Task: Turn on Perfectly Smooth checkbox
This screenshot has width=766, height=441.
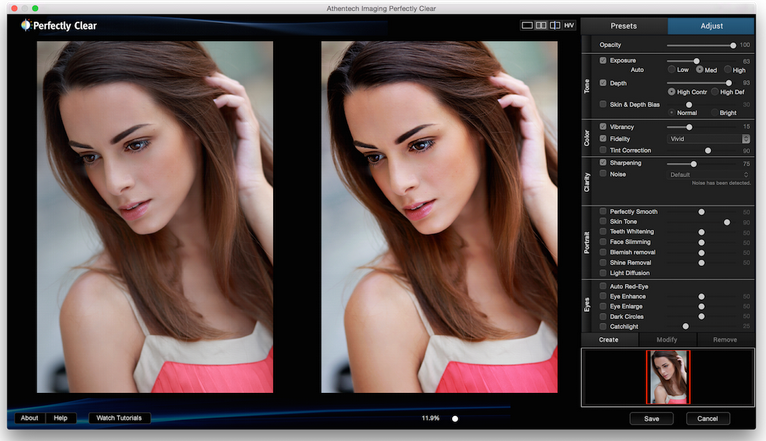Action: click(x=602, y=212)
